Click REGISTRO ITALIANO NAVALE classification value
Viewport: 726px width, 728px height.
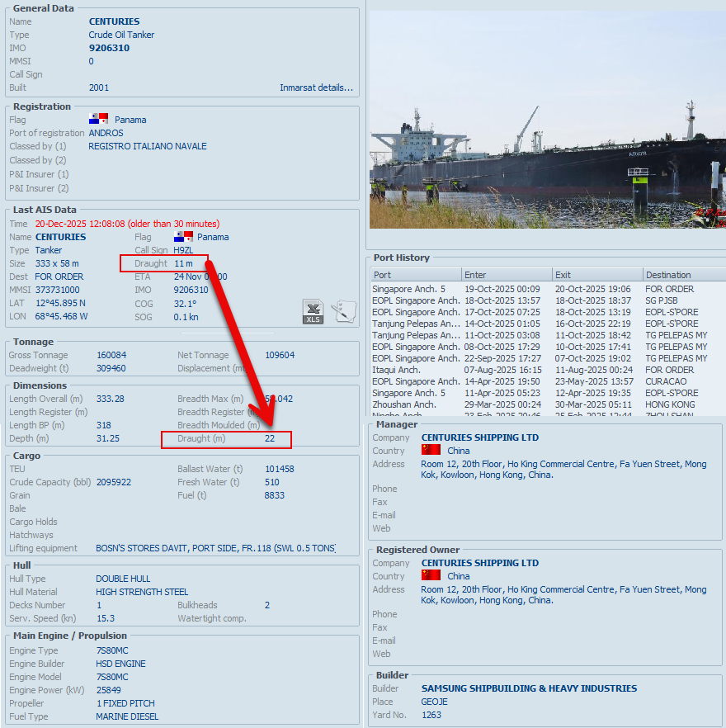[x=148, y=146]
